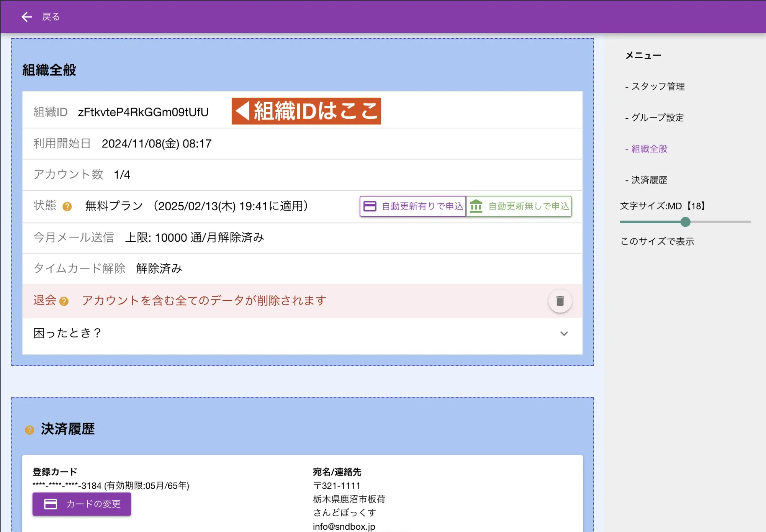Screen dimensions: 766x532
Task: Click the 戻る label in the header
Action: tap(51, 16)
